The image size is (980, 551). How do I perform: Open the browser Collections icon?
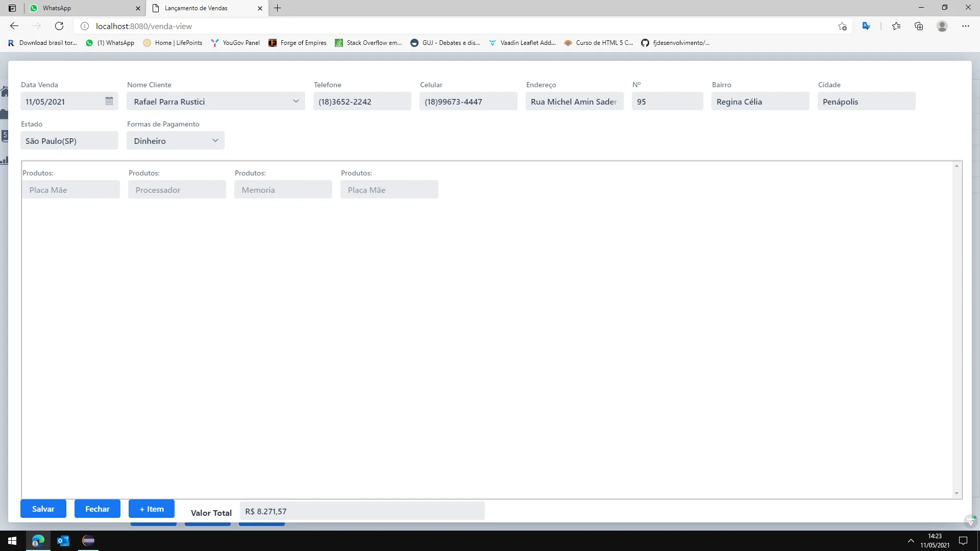(919, 26)
